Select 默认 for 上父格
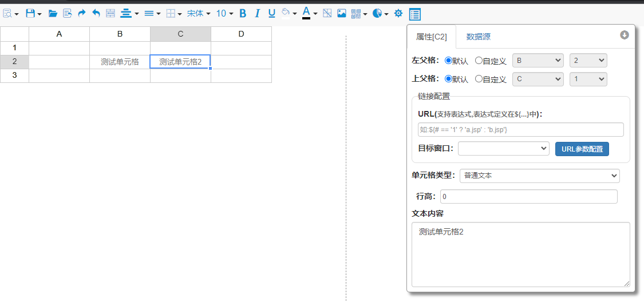This screenshot has width=644, height=302. (x=448, y=79)
